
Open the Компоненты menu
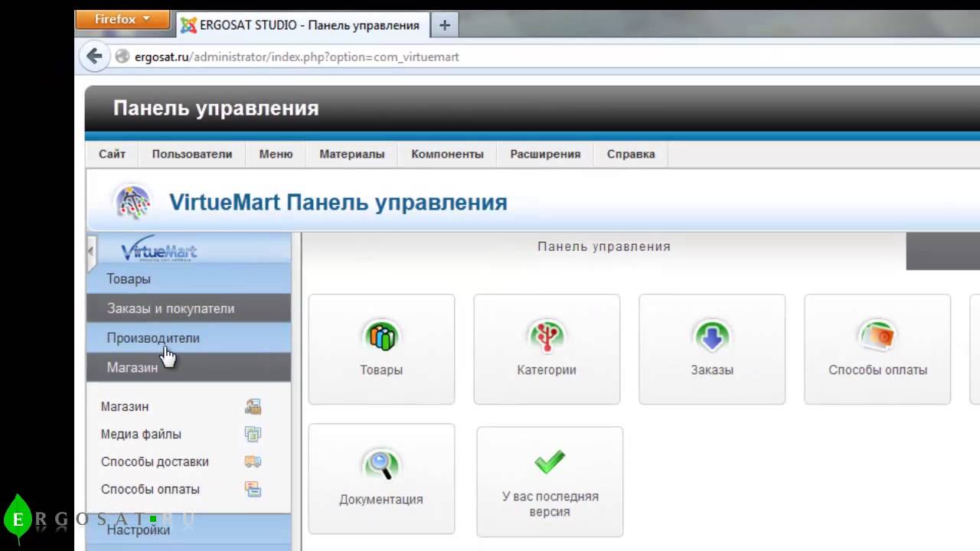pyautogui.click(x=447, y=154)
